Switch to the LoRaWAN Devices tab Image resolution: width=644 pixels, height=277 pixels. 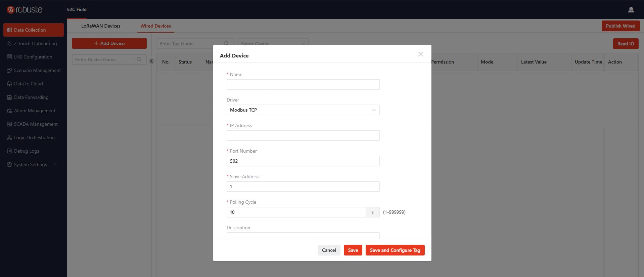[x=101, y=26]
